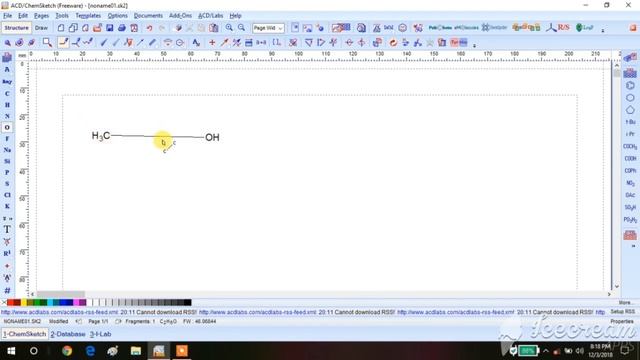The image size is (640, 360).
Task: Select the Sodium (Na) atom button
Action: click(x=7, y=150)
